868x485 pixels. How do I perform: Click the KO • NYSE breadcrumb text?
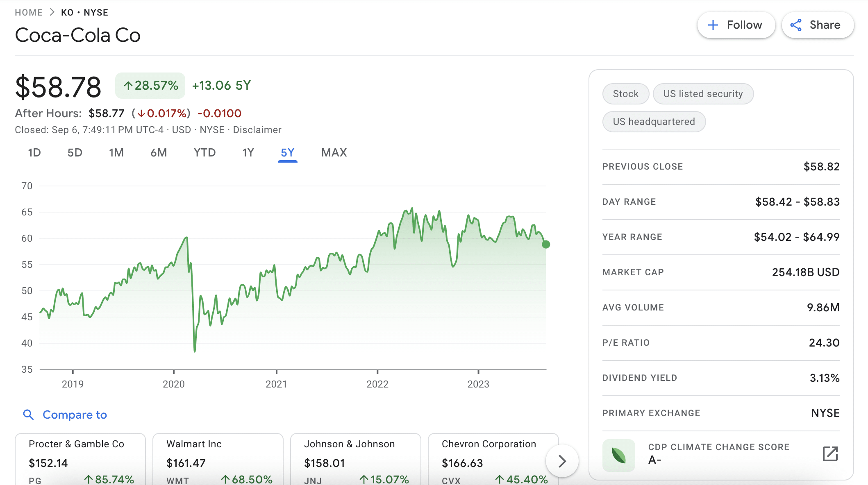pos(85,12)
